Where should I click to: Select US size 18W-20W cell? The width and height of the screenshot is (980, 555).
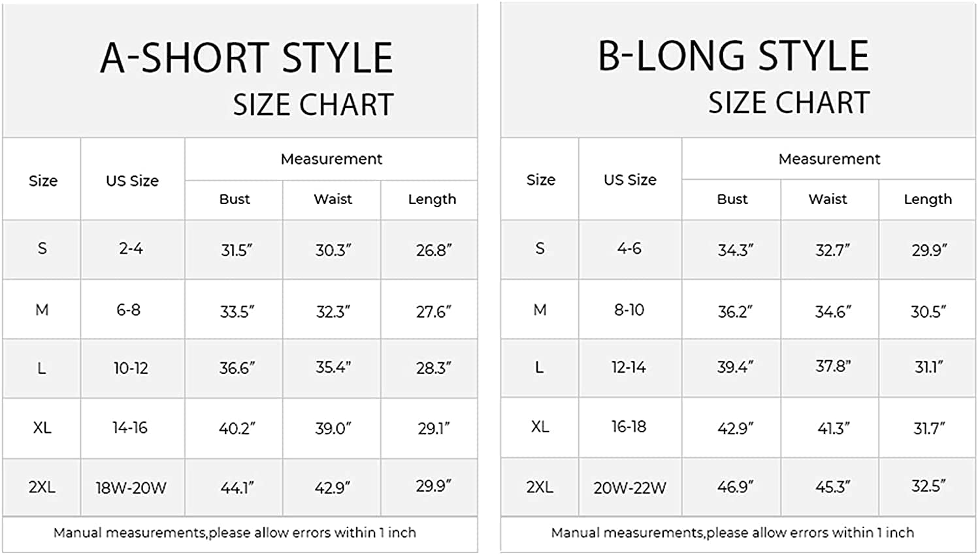click(131, 488)
